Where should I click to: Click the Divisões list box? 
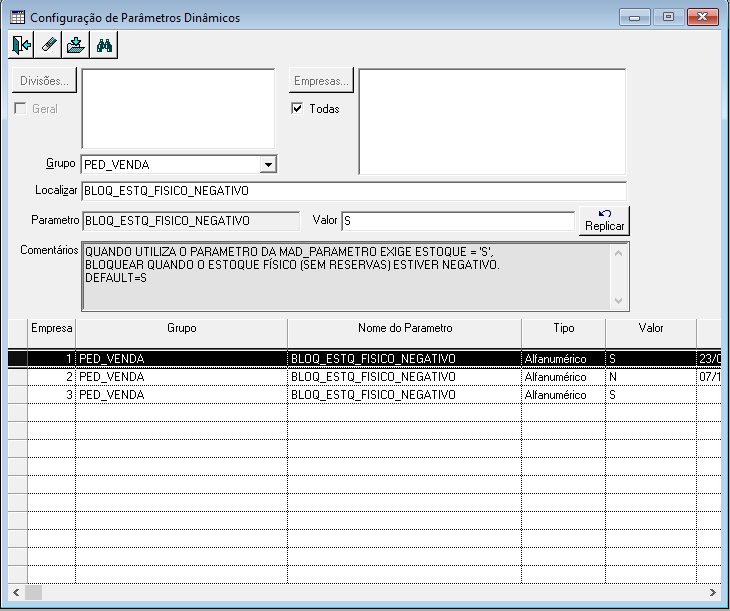(178, 109)
